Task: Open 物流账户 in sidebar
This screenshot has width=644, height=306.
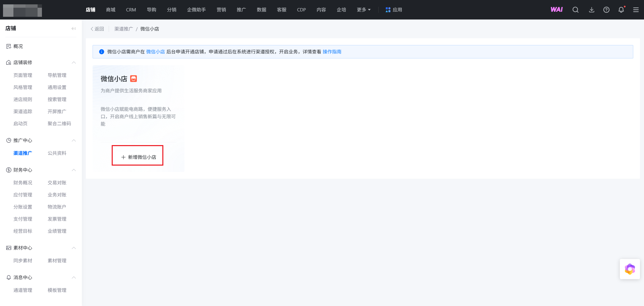Action: 57,207
